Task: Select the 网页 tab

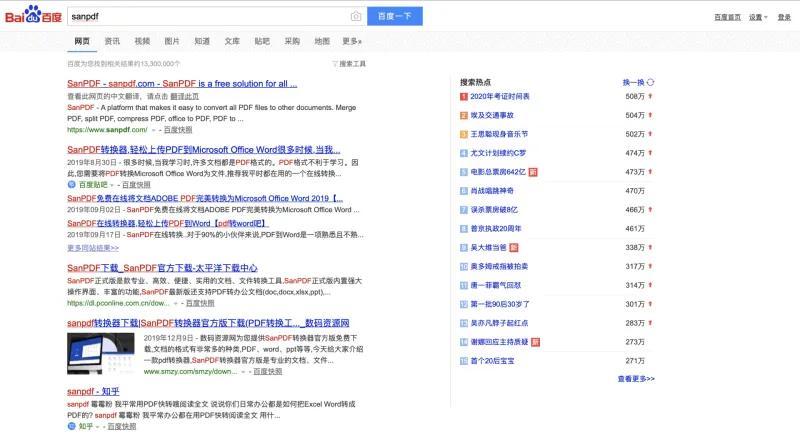Action: 82,41
